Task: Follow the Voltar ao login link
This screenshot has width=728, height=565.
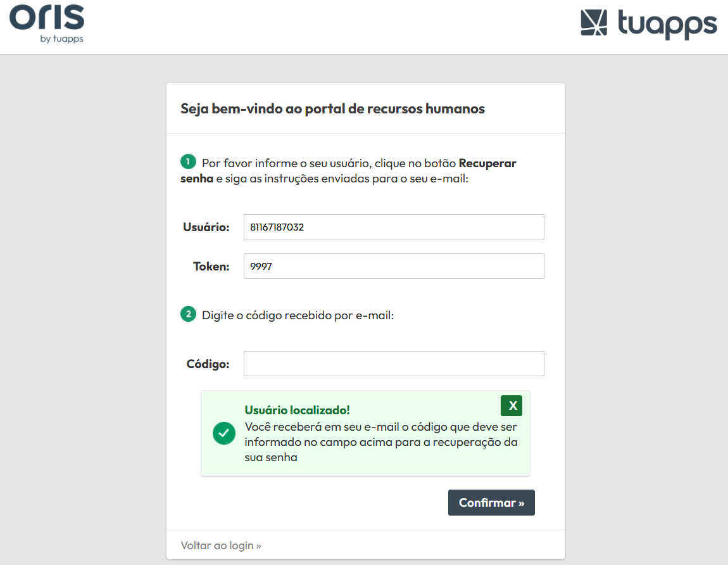Action: (x=221, y=545)
